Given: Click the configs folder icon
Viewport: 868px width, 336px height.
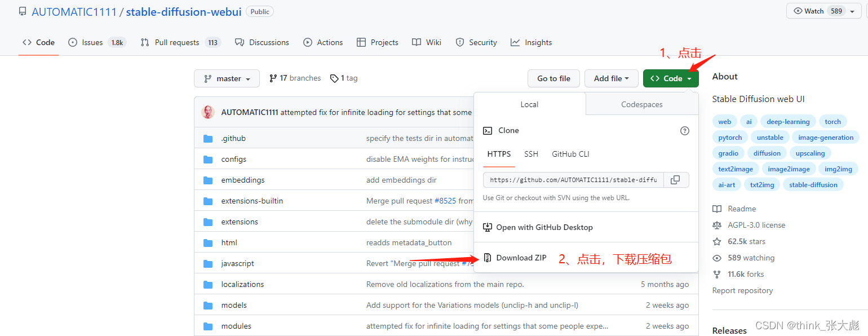Looking at the screenshot, I should 208,159.
